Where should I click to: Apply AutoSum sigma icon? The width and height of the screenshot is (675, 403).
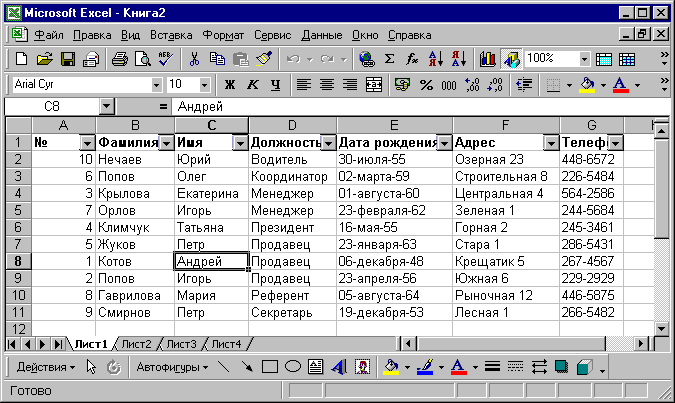coord(390,59)
